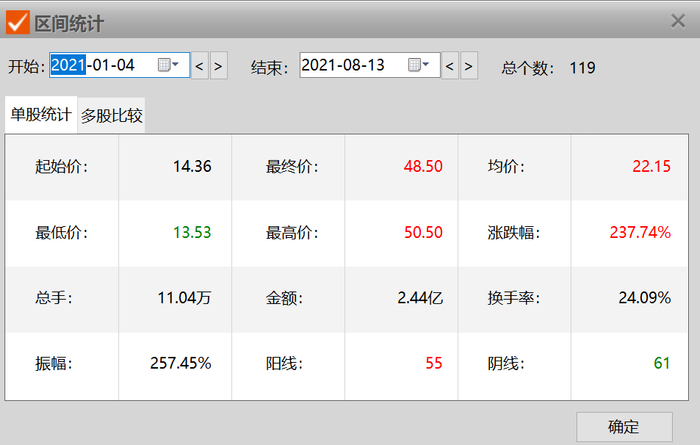The height and width of the screenshot is (445, 700).
Task: Click the start date field 2021-01-04
Action: pyautogui.click(x=120, y=65)
